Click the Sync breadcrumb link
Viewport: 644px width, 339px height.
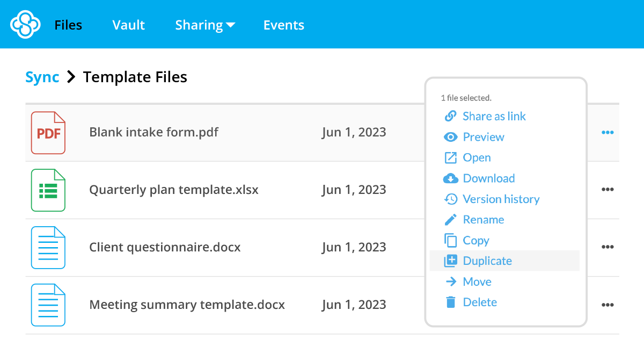42,77
